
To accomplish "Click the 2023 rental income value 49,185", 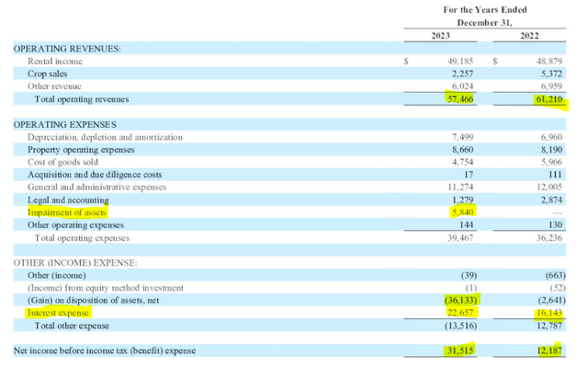I will 460,61.
